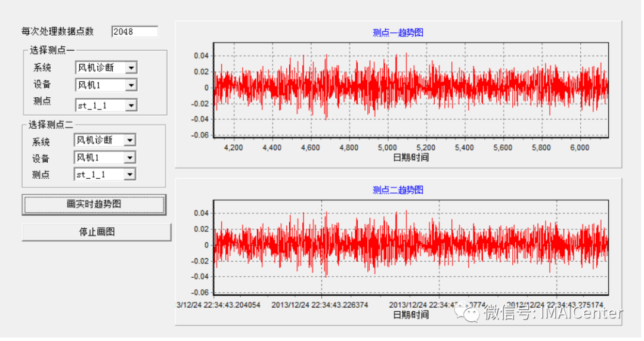Click the 选择测点二 group label
Screen dimensions: 644x341
point(52,125)
